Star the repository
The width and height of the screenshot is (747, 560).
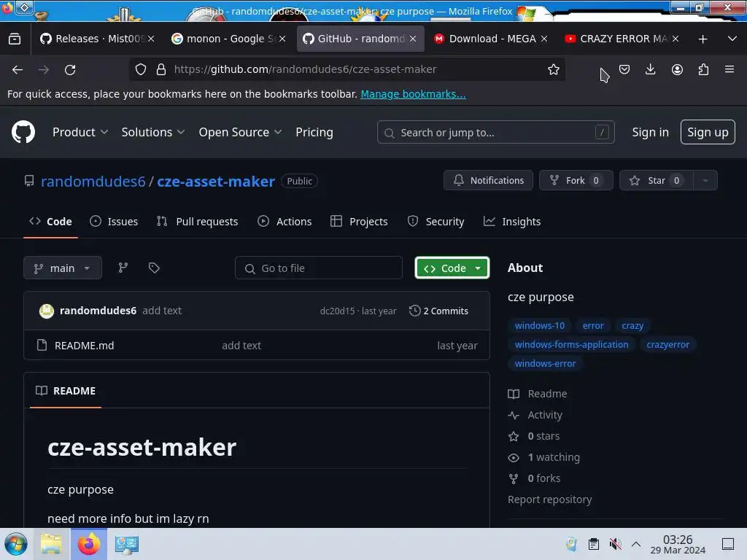(656, 181)
